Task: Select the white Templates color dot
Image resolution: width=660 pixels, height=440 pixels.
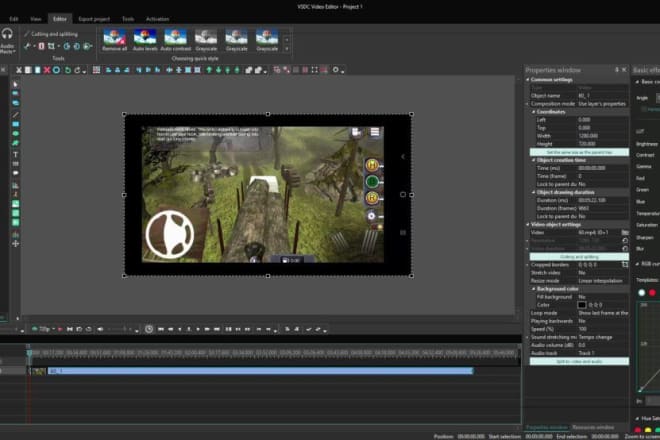Action: coord(641,293)
